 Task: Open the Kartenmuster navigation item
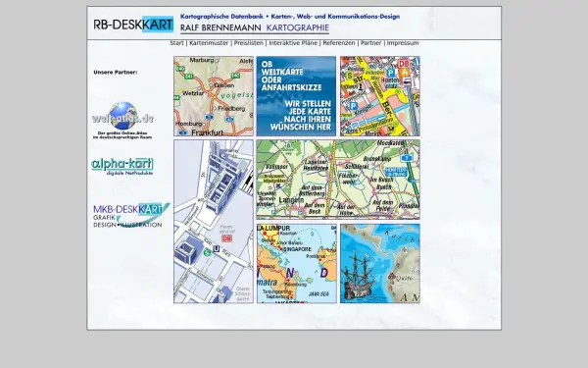pyautogui.click(x=209, y=43)
